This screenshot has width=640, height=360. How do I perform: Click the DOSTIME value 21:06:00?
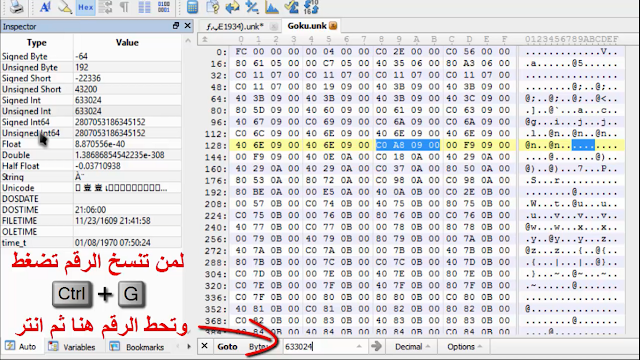90,210
